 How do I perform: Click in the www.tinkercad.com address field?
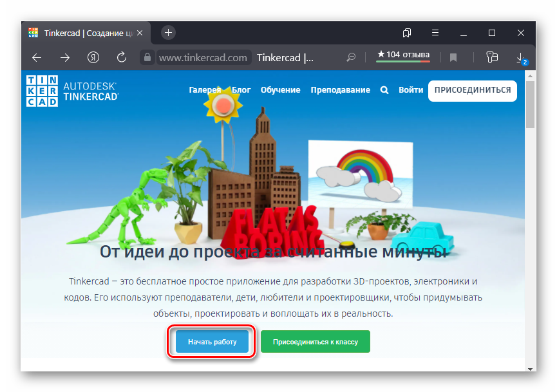coord(203,57)
